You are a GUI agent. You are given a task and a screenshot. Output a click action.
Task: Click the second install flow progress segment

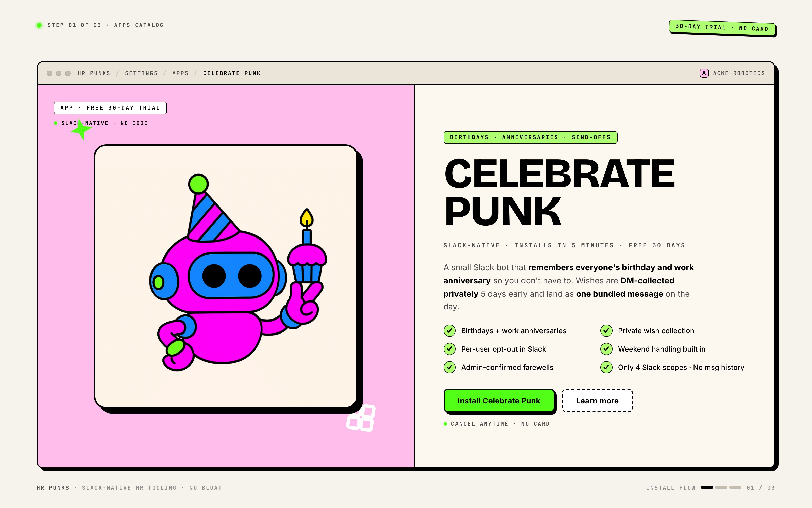pos(721,487)
